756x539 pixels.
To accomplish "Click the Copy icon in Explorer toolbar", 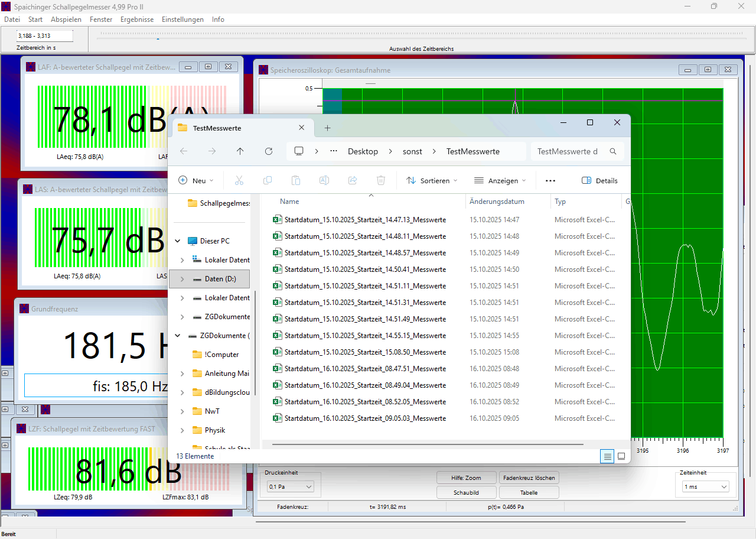I will pos(267,181).
